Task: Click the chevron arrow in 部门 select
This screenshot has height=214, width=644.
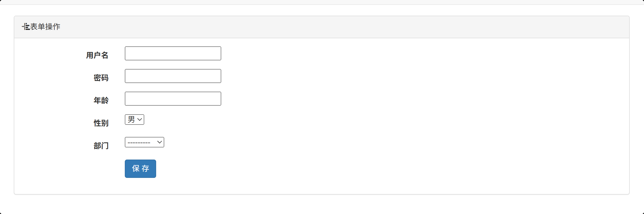Action: tap(159, 142)
